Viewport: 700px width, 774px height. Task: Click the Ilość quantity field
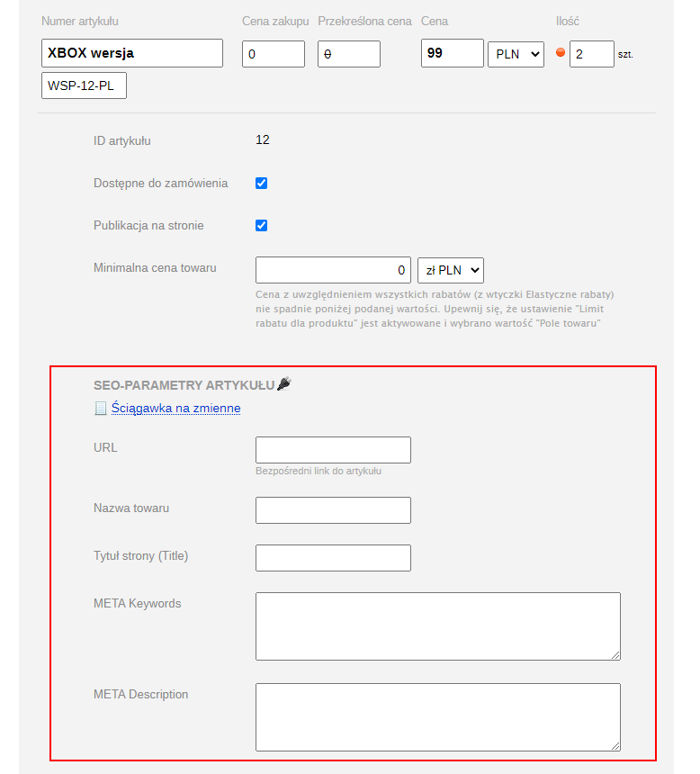(591, 54)
